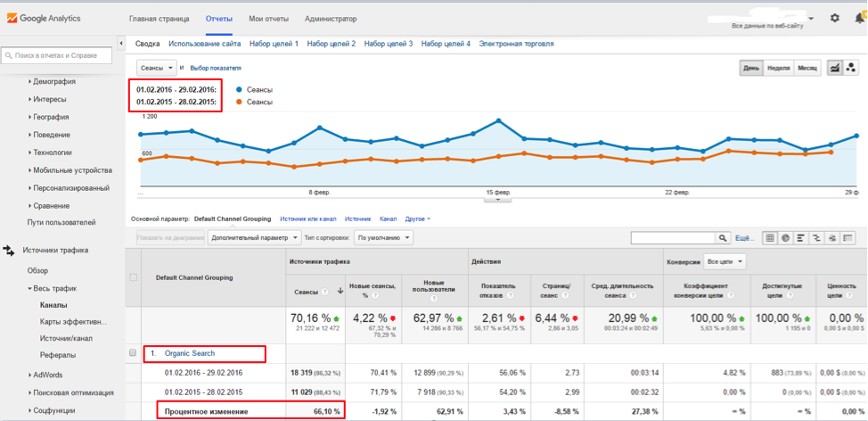Open Пути пользователей in sidebar

[61, 223]
